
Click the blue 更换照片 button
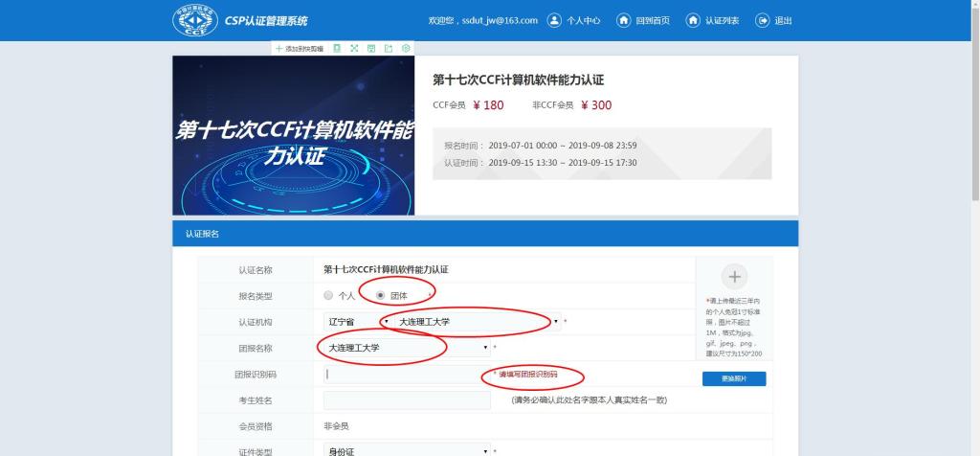pos(733,379)
